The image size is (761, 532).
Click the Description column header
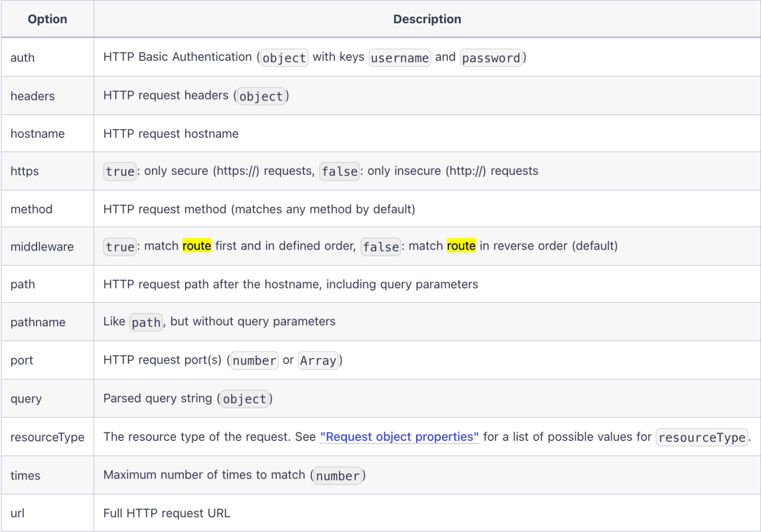[x=427, y=19]
